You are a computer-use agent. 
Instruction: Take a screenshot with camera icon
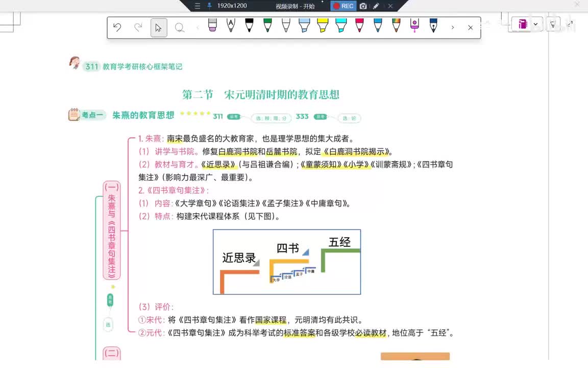pos(363,6)
